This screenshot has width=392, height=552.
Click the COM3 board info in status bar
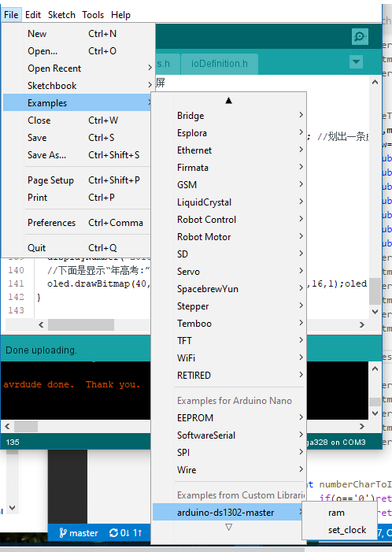point(337,443)
